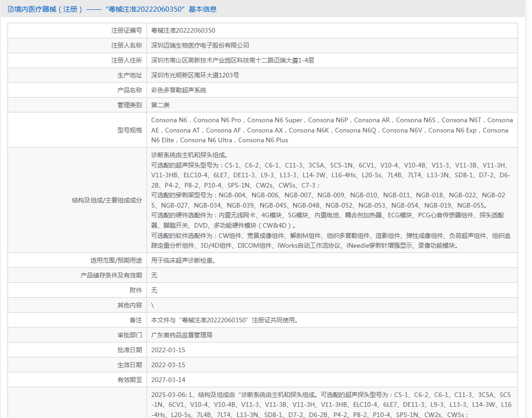Select the remark text 本文件与…注册证共同使用
The width and height of the screenshot is (532, 418).
[225, 320]
